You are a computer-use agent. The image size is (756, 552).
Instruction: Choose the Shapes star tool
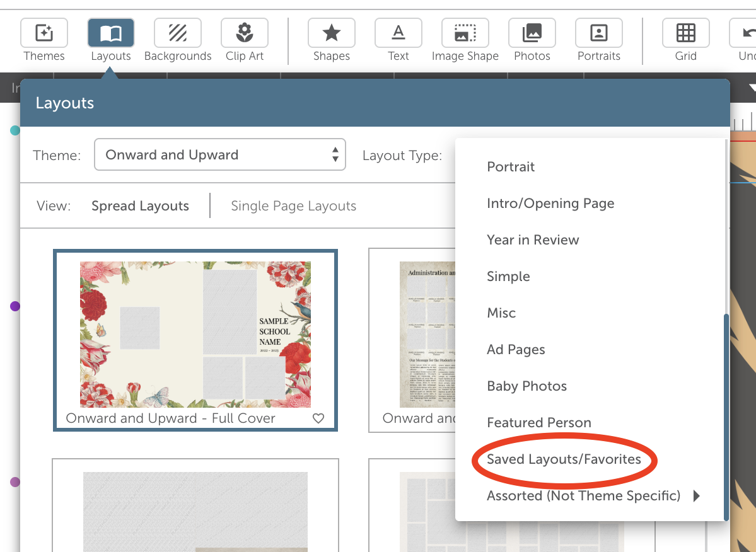(x=331, y=33)
